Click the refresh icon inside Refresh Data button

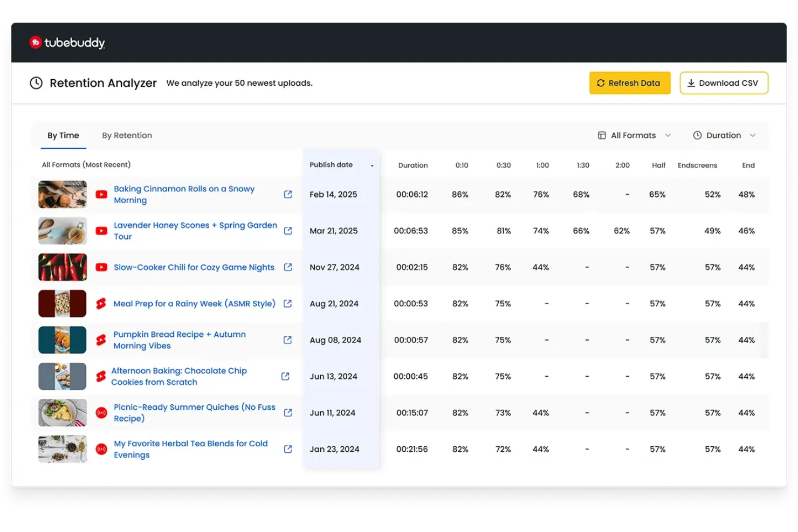coord(600,83)
